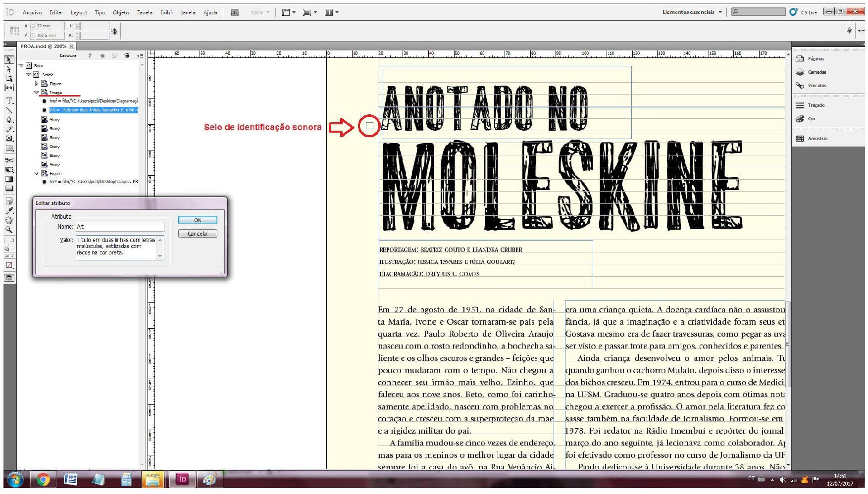This screenshot has width=868, height=494.
Task: Click Cancelar in the Editar atributo dialog
Action: point(198,234)
